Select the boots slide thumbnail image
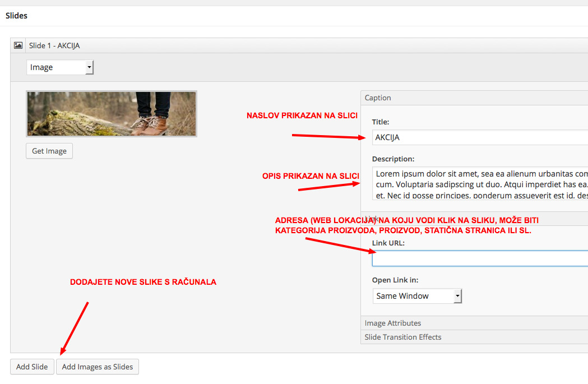 112,114
